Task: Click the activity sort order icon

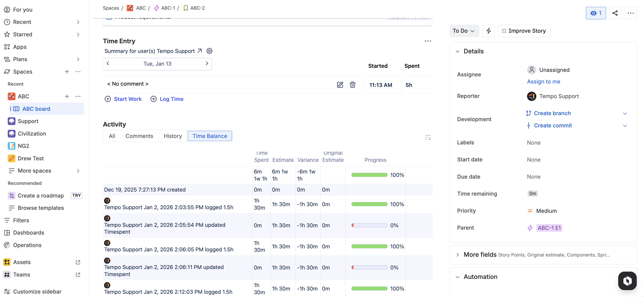Action: tap(428, 137)
